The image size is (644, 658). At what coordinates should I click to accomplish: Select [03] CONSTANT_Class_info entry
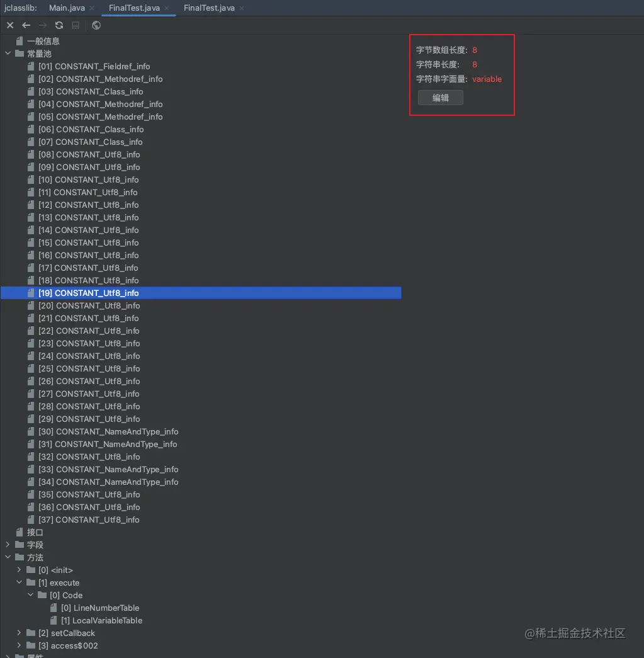pos(91,91)
